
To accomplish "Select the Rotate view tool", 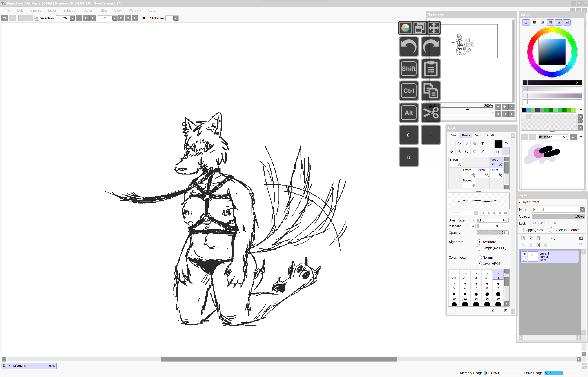I will tap(467, 151).
